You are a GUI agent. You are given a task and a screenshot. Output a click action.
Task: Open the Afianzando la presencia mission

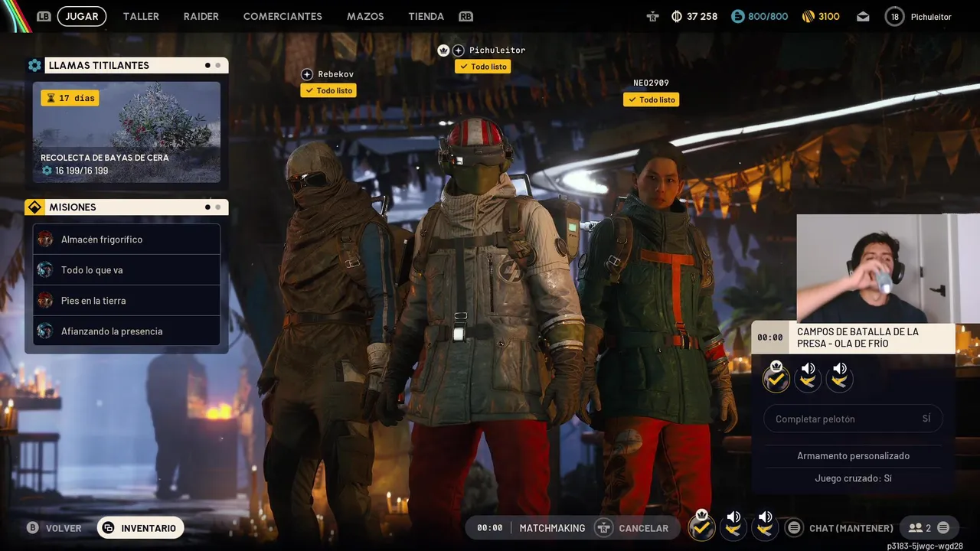tap(127, 331)
